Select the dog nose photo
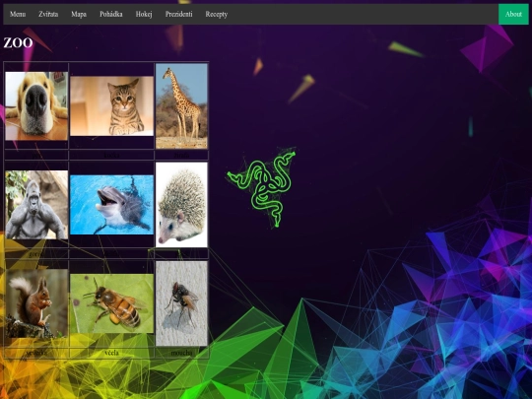Screen dimensions: 532x399 36,105
